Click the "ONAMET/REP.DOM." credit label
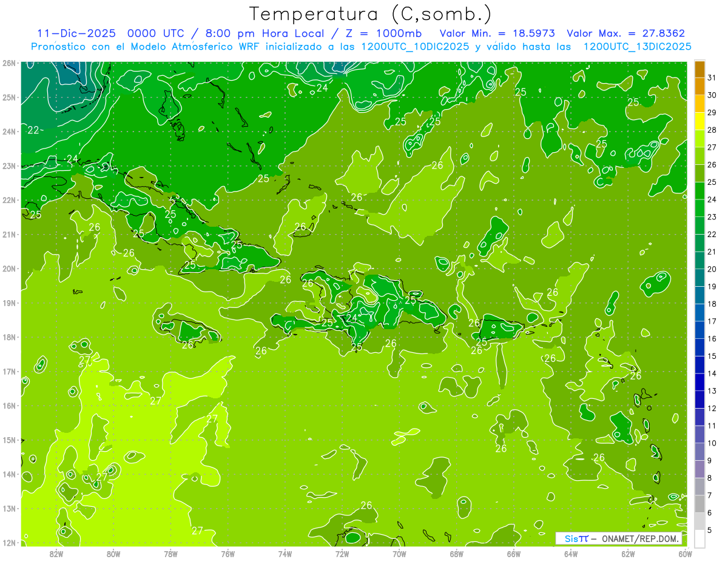728x562 pixels. click(641, 538)
